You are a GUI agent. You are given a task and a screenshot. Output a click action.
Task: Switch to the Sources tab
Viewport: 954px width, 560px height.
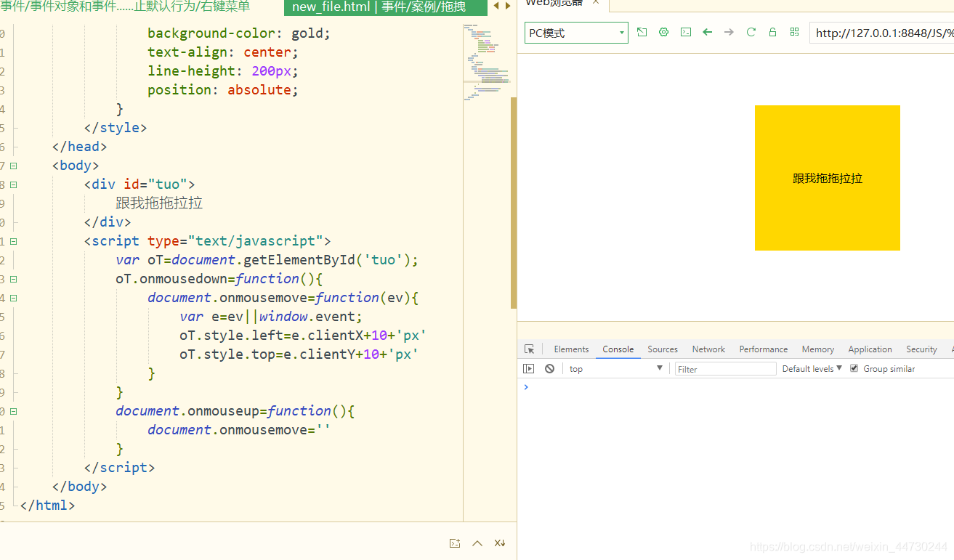[663, 349]
